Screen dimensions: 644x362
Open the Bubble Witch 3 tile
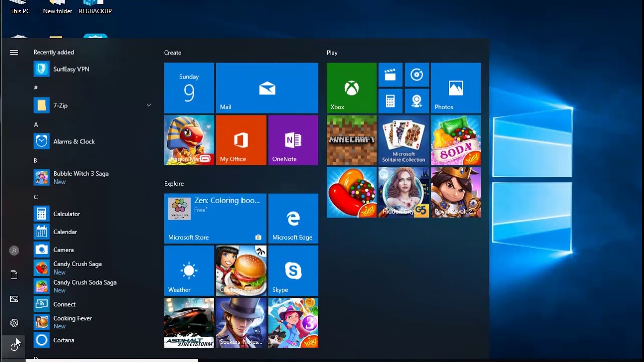tap(293, 323)
